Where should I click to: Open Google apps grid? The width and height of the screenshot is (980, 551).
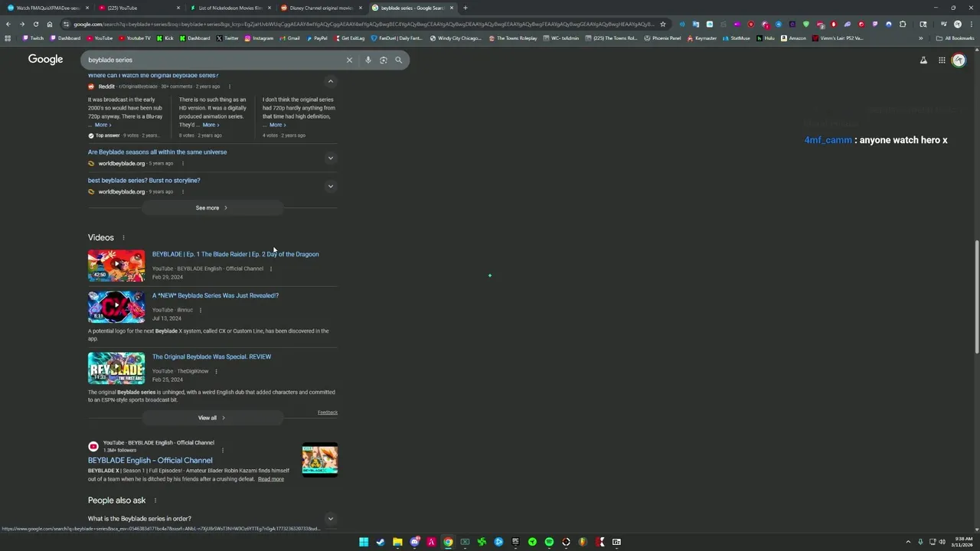[942, 60]
